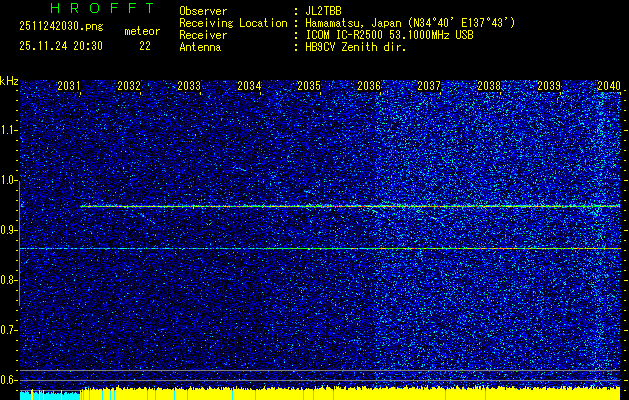The image size is (629, 400).
Task: Click the 2038 time marker
Action: coord(489,87)
